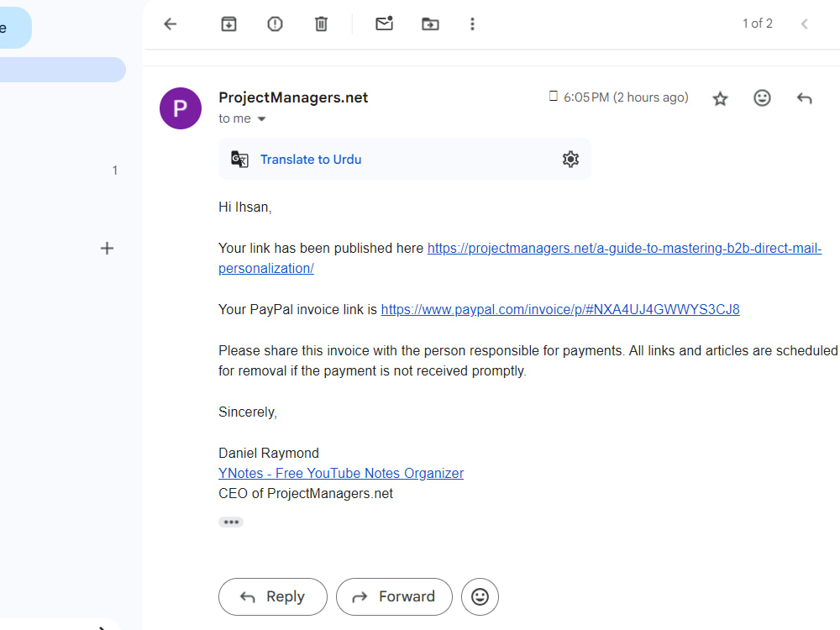Add emoji reaction in message header
Screen dimensions: 840x630
click(762, 98)
